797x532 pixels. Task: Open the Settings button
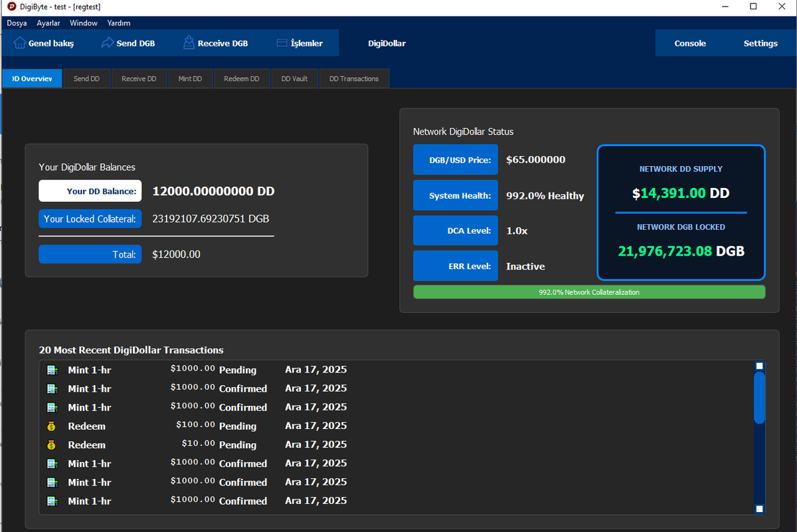point(760,43)
